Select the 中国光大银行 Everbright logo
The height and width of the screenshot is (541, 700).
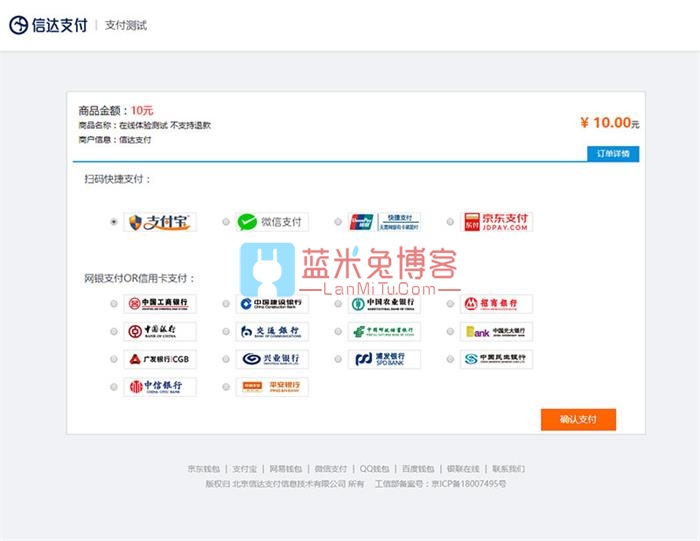pos(496,332)
